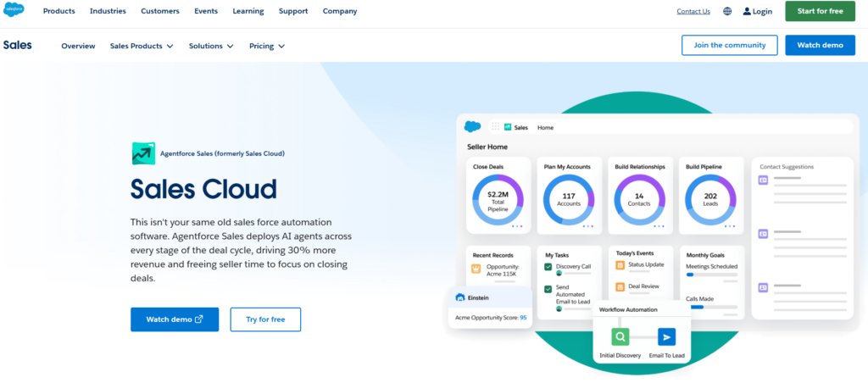This screenshot has height=383, width=868.
Task: Open the language globe icon
Action: [727, 11]
